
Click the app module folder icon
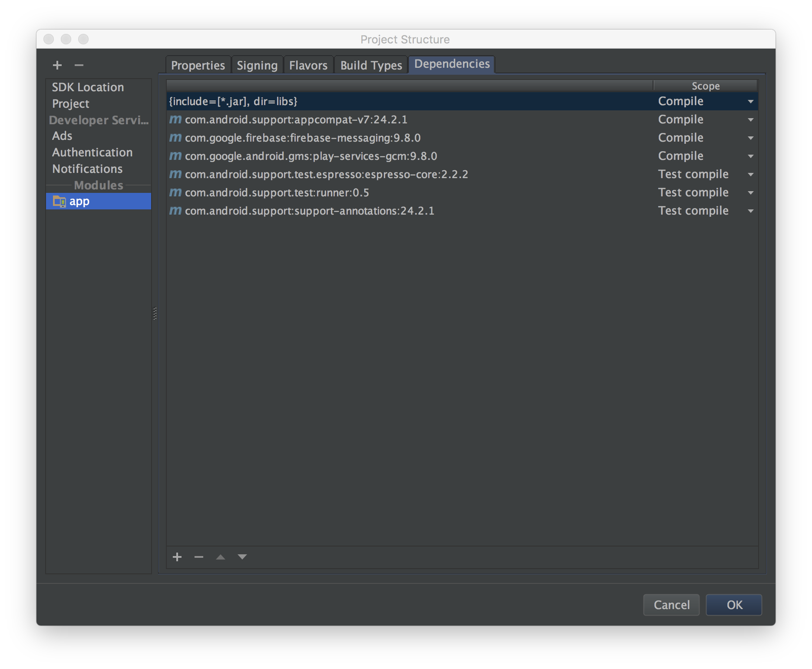pyautogui.click(x=59, y=201)
